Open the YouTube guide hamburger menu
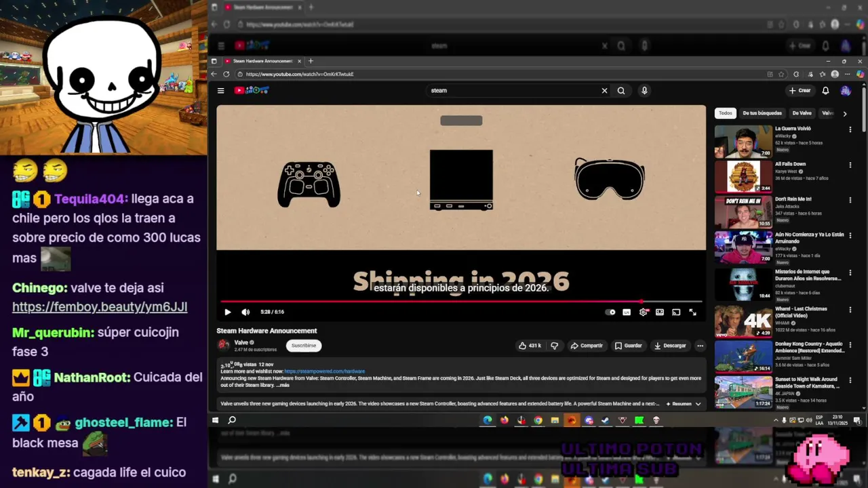The width and height of the screenshot is (868, 488). 220,90
